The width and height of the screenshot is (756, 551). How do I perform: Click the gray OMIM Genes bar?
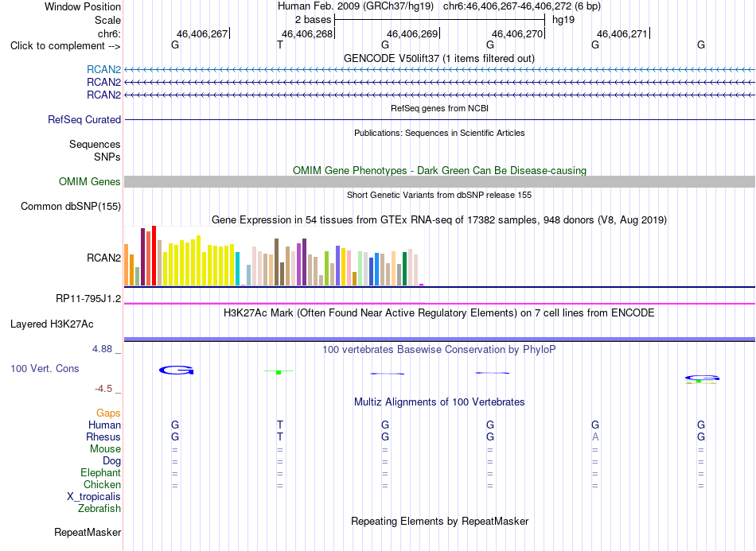click(439, 181)
